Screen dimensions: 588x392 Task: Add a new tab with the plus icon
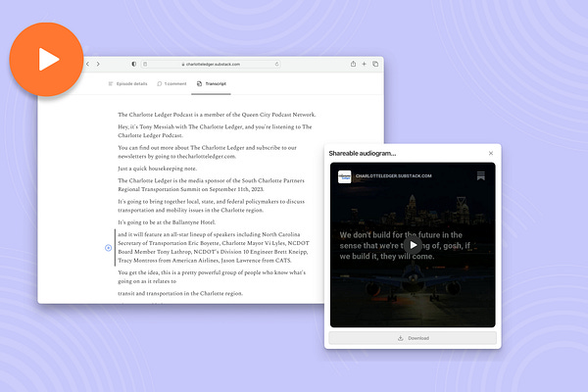point(364,64)
